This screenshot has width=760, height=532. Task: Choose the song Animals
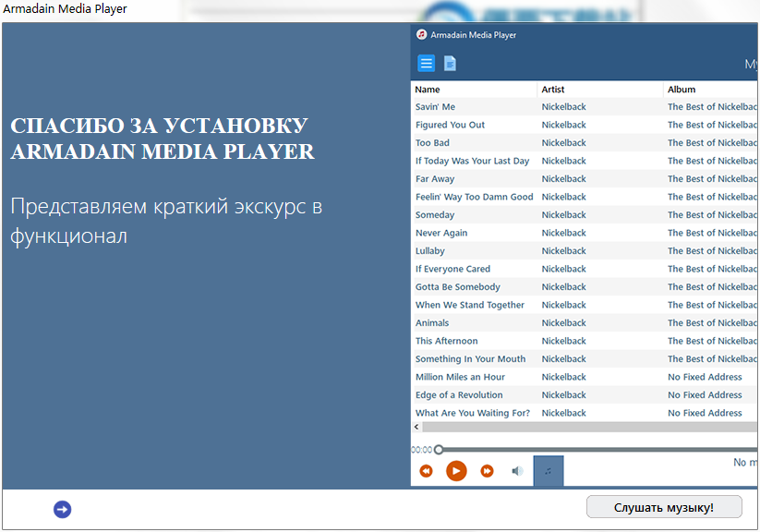click(x=432, y=323)
